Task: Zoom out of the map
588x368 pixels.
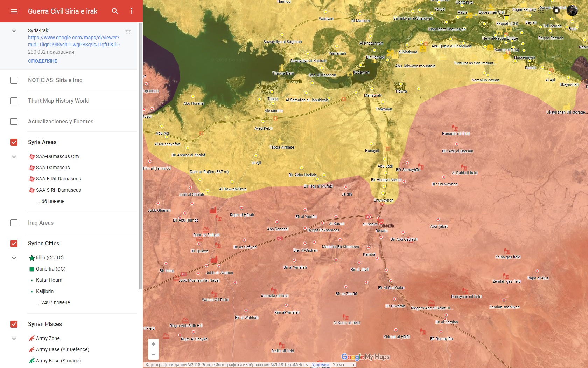Action: 153,354
